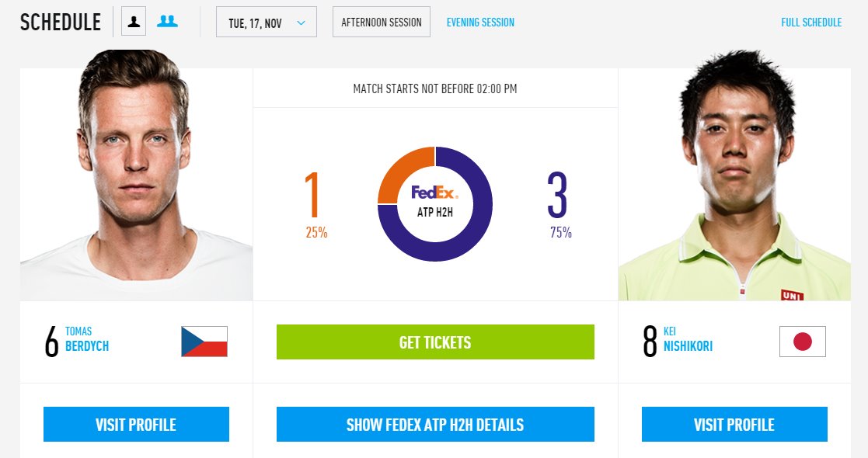Switch to doubles players icon

pos(167,22)
